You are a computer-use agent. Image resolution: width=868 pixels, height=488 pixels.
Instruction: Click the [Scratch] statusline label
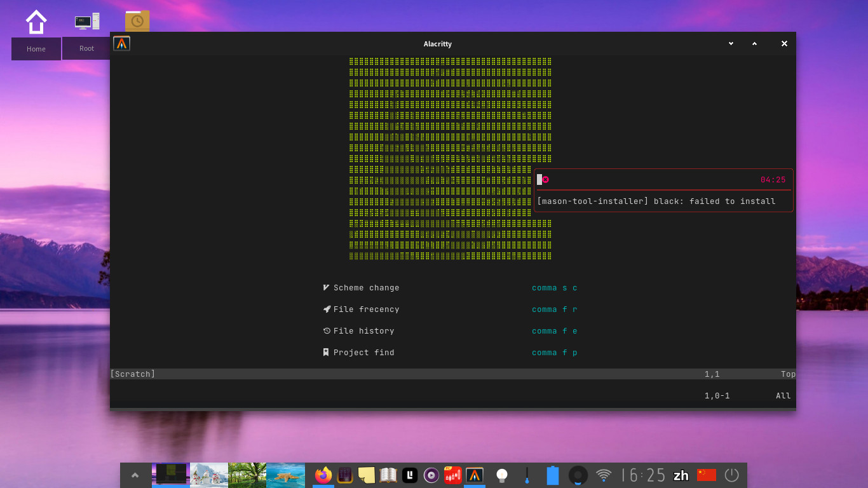click(x=133, y=374)
